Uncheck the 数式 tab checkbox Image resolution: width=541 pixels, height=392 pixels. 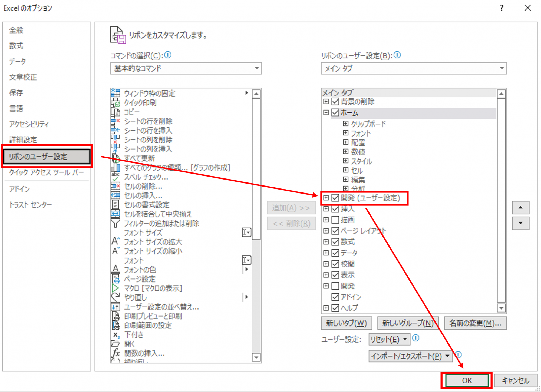tap(335, 242)
